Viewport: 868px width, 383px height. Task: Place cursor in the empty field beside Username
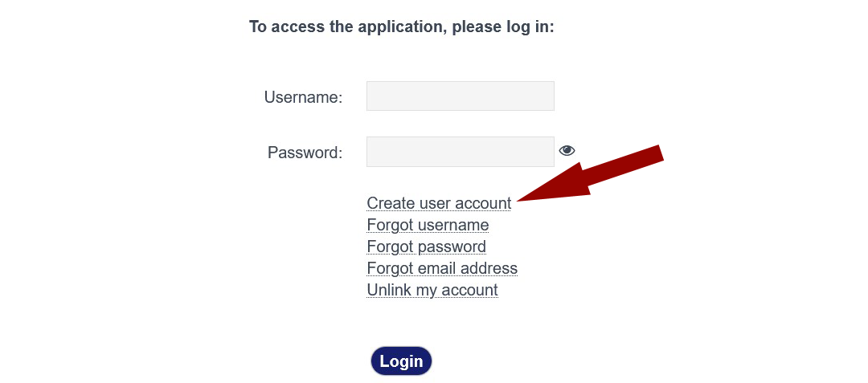[x=460, y=96]
